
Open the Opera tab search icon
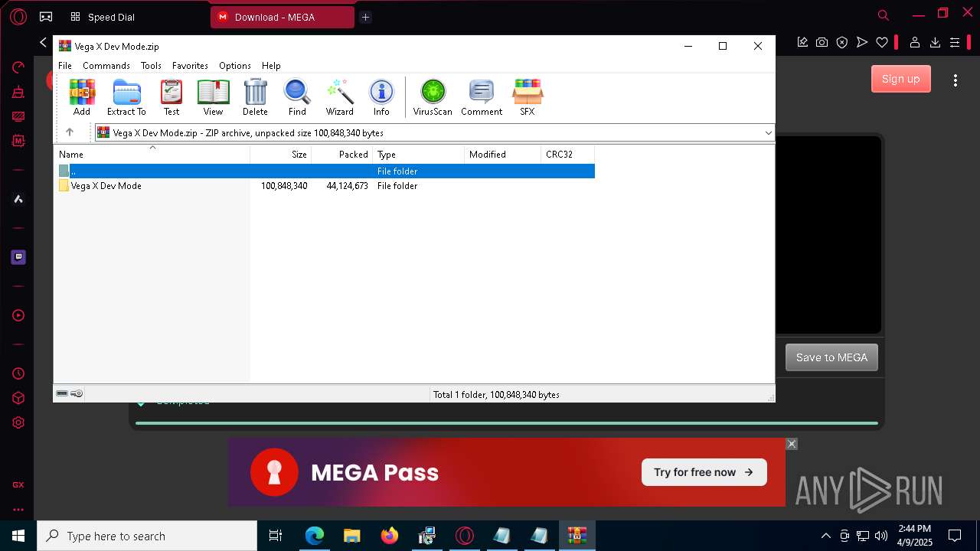(884, 15)
